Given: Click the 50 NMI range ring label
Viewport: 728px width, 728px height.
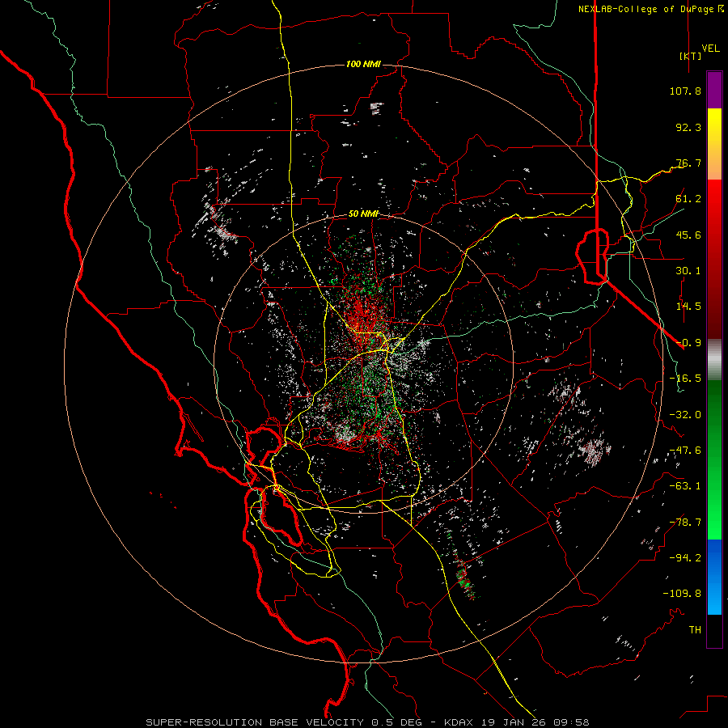Looking at the screenshot, I should 363,214.
